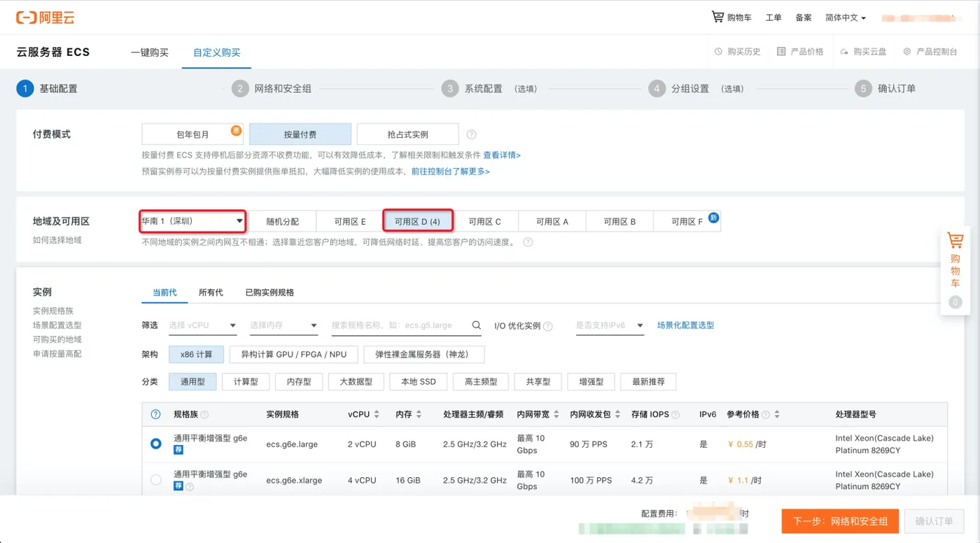Select 可用区 F zone

click(x=687, y=221)
